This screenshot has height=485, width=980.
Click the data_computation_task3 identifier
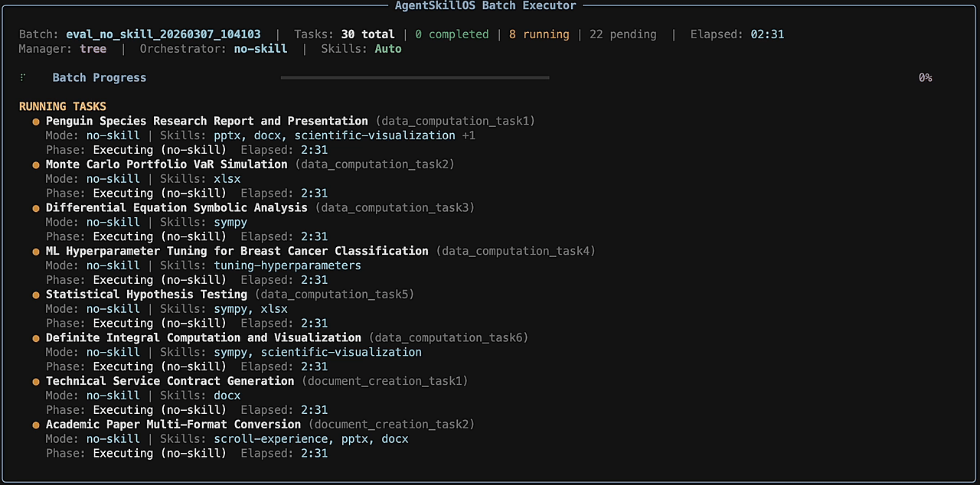point(394,207)
